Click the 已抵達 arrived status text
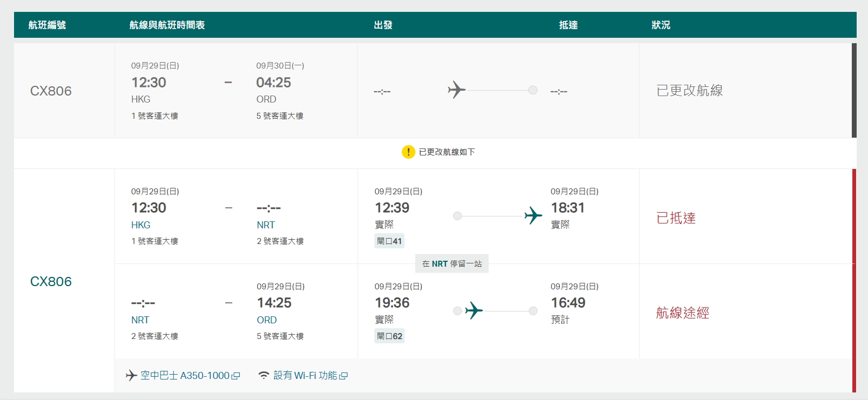 pos(676,218)
